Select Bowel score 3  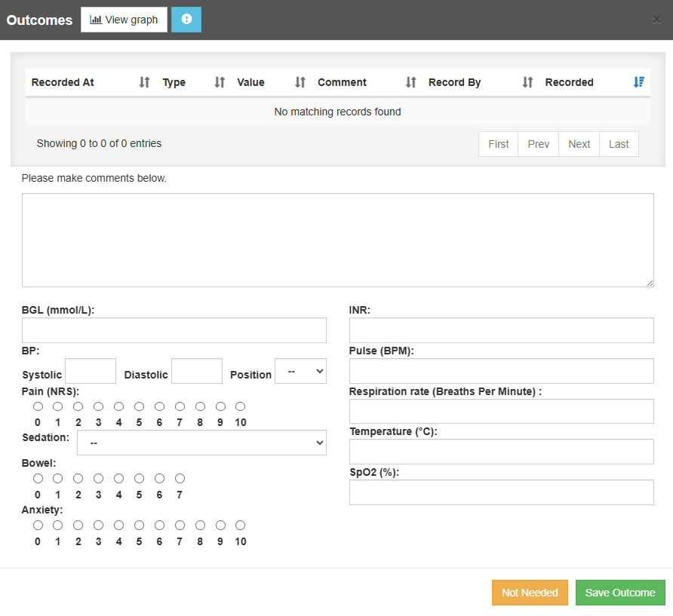98,479
